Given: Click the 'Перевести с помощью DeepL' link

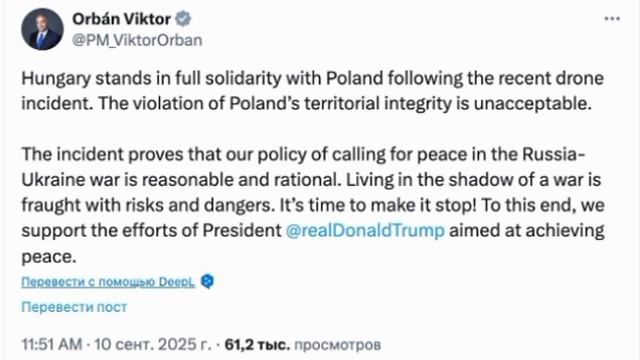Looking at the screenshot, I should tap(108, 282).
